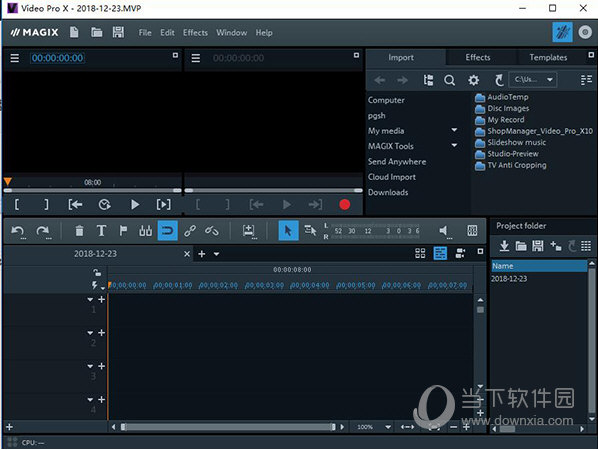This screenshot has height=450, width=598.
Task: Undo the last action
Action: (x=18, y=231)
